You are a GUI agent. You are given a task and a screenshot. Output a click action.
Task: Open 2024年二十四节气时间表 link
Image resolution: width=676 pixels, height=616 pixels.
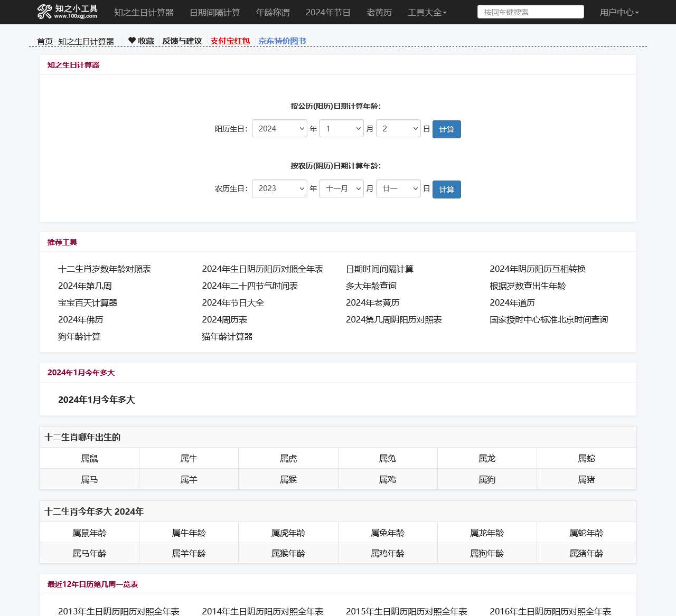point(250,286)
